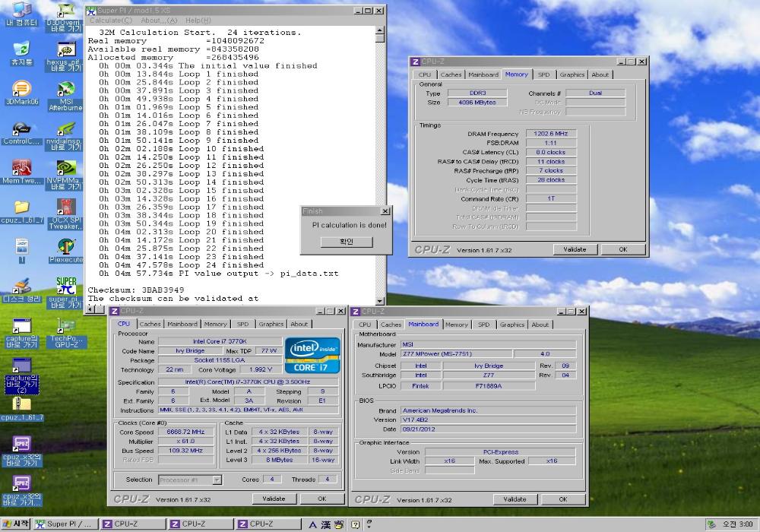Viewport: 760px width, 532px height.
Task: Click Validate in CPU-tab CPU-Z window
Action: tap(274, 499)
